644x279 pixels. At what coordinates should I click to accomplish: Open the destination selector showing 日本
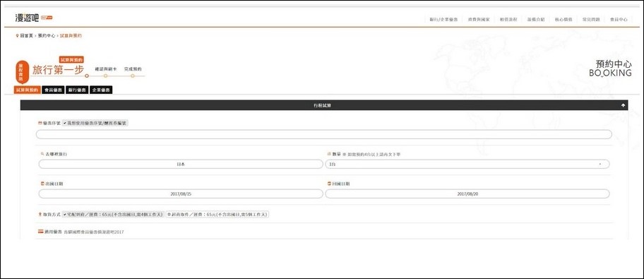click(x=181, y=164)
